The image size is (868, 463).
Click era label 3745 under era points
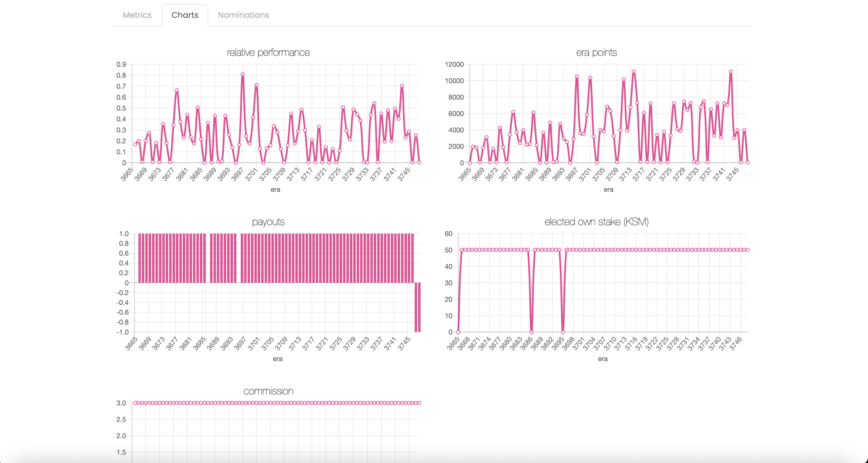click(733, 174)
